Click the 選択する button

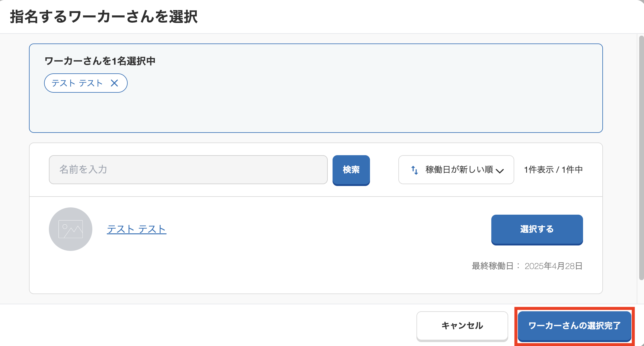[537, 229]
